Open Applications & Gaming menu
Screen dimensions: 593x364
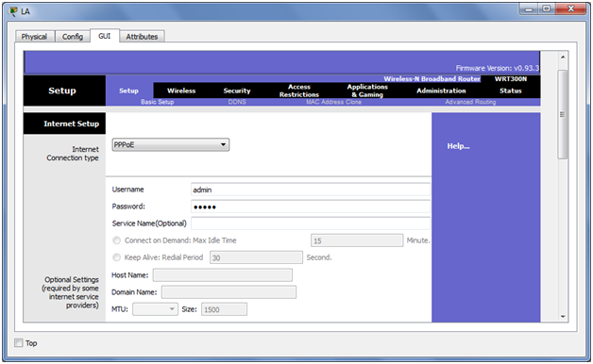(x=367, y=91)
